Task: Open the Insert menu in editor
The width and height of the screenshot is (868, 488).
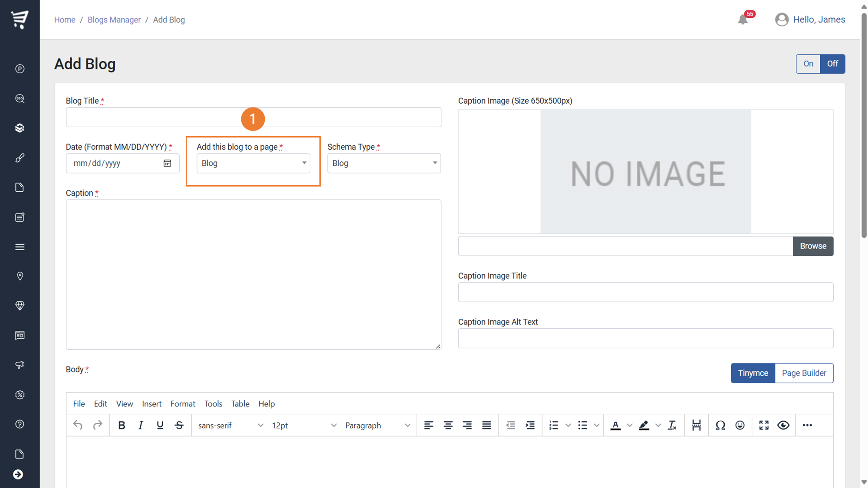Action: pos(151,404)
